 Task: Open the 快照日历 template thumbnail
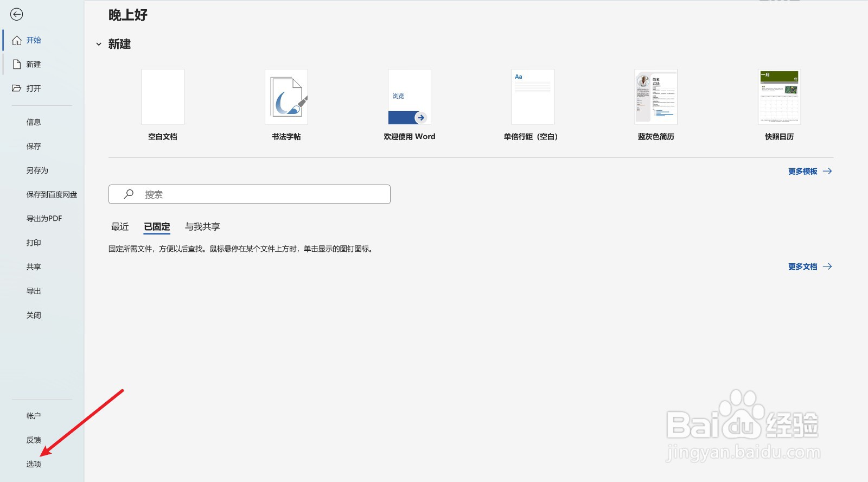pos(780,97)
